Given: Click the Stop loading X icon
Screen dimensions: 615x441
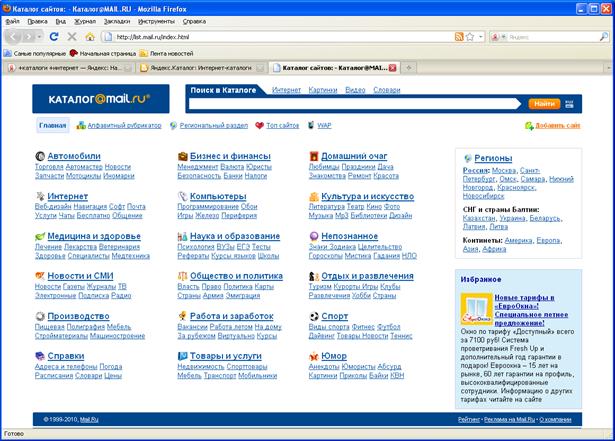Looking at the screenshot, I should click(x=71, y=36).
